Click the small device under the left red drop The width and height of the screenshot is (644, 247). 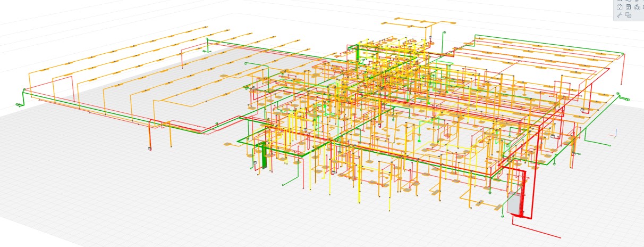coord(150,149)
